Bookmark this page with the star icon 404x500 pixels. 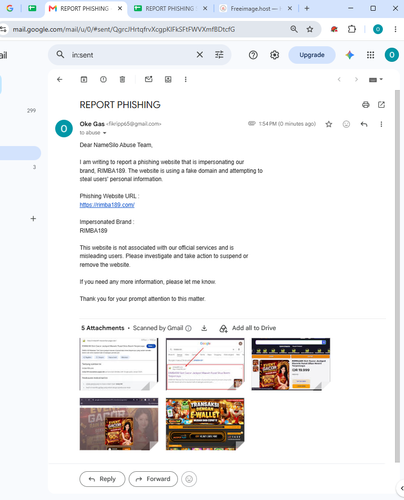[x=310, y=29]
